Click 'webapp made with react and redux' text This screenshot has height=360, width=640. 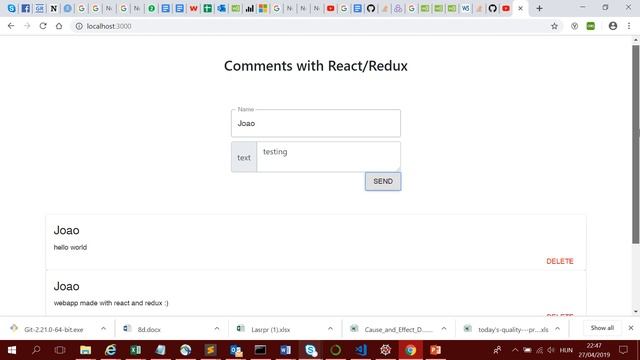coord(111,303)
